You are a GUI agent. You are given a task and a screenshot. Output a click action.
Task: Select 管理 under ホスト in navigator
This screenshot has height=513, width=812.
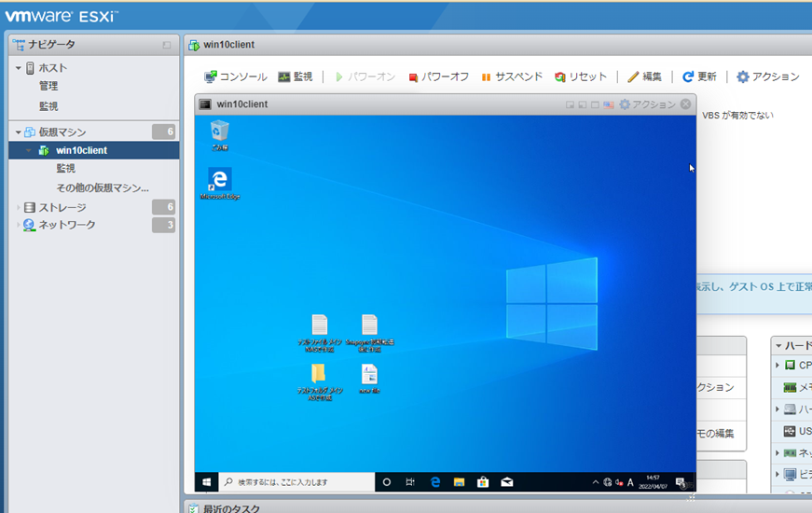pos(48,86)
